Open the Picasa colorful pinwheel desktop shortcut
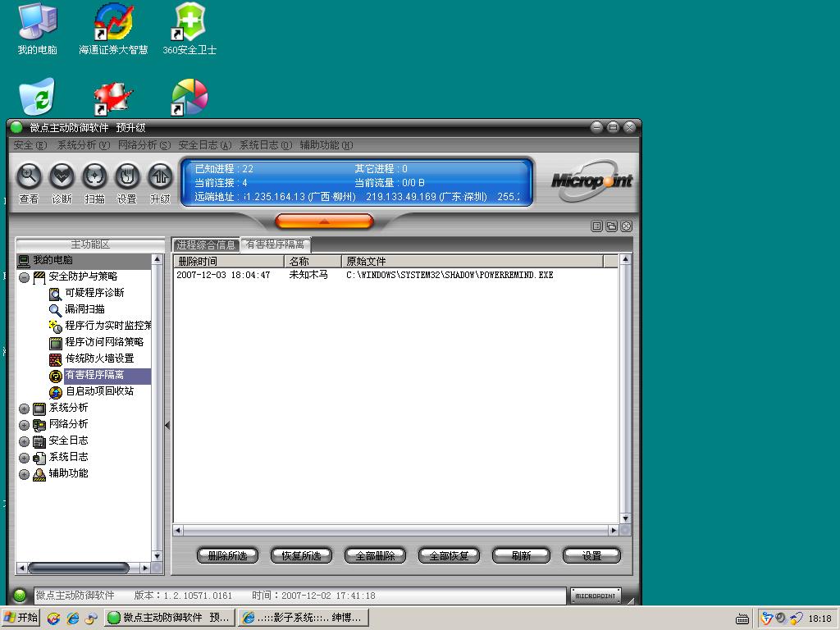 (189, 97)
